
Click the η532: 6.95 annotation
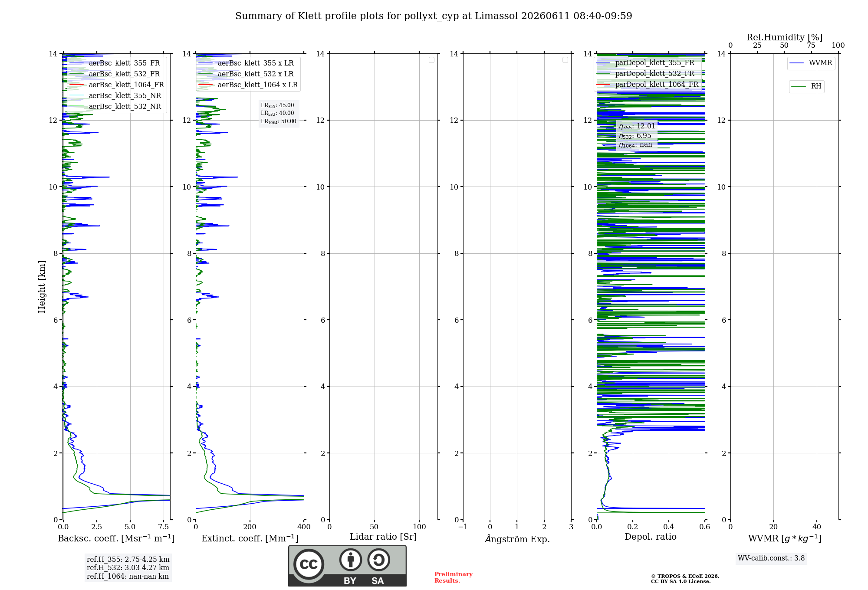(x=635, y=136)
